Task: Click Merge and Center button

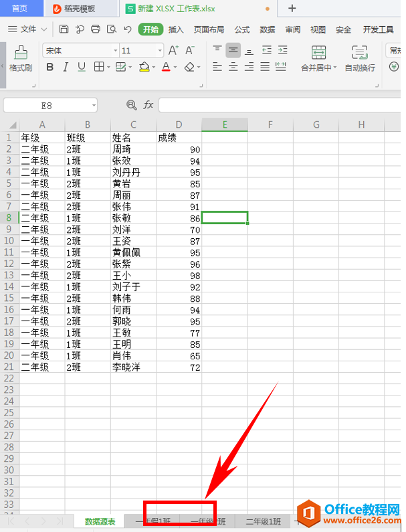Action: [x=318, y=58]
